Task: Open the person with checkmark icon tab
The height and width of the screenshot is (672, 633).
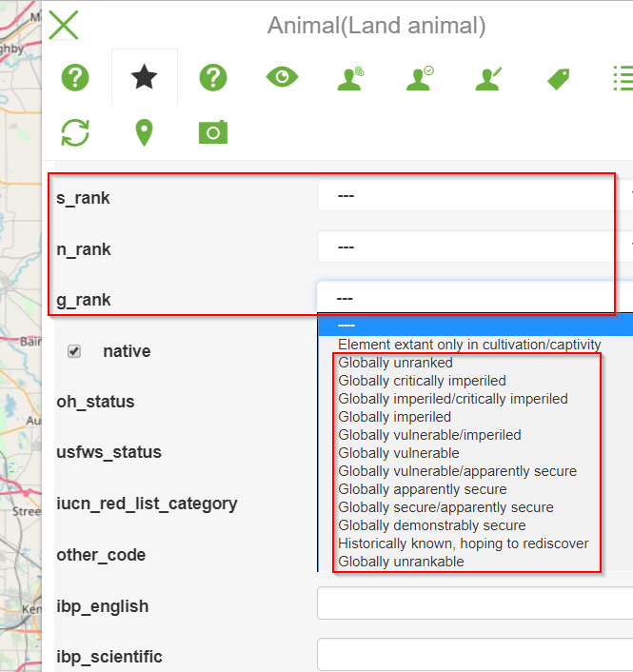Action: click(x=420, y=78)
